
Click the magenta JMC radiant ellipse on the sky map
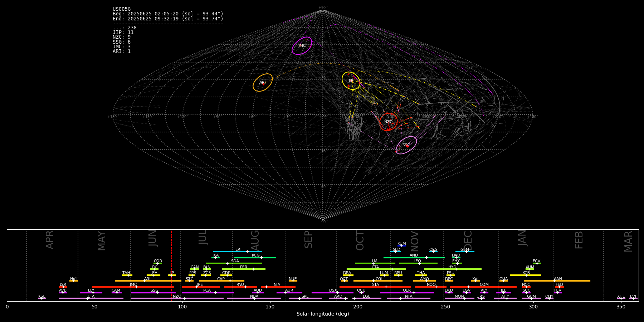pyautogui.click(x=302, y=45)
